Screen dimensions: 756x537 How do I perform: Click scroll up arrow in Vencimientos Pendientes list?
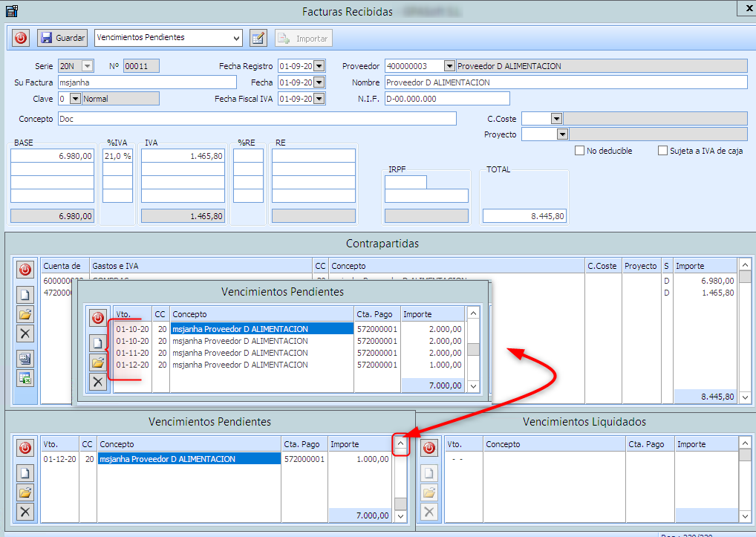401,445
